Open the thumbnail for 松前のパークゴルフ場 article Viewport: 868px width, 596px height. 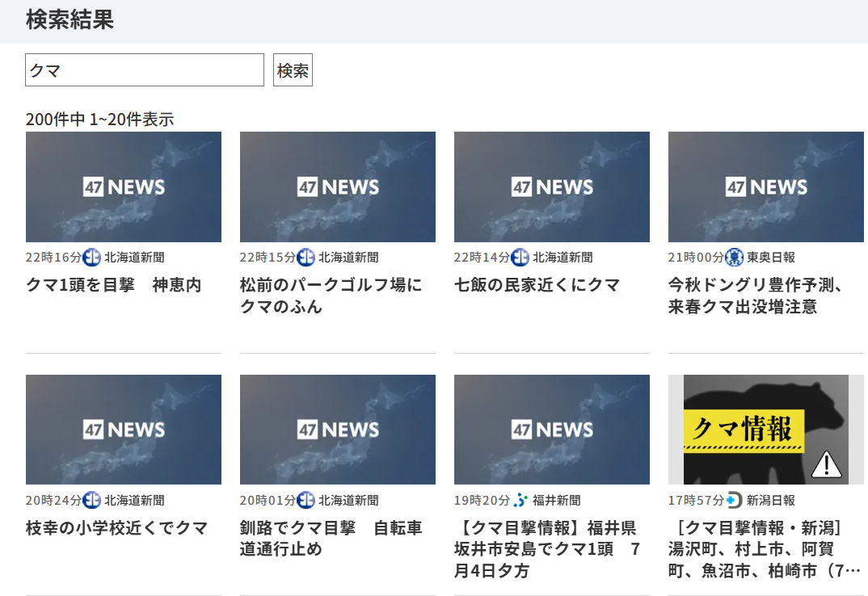(338, 187)
